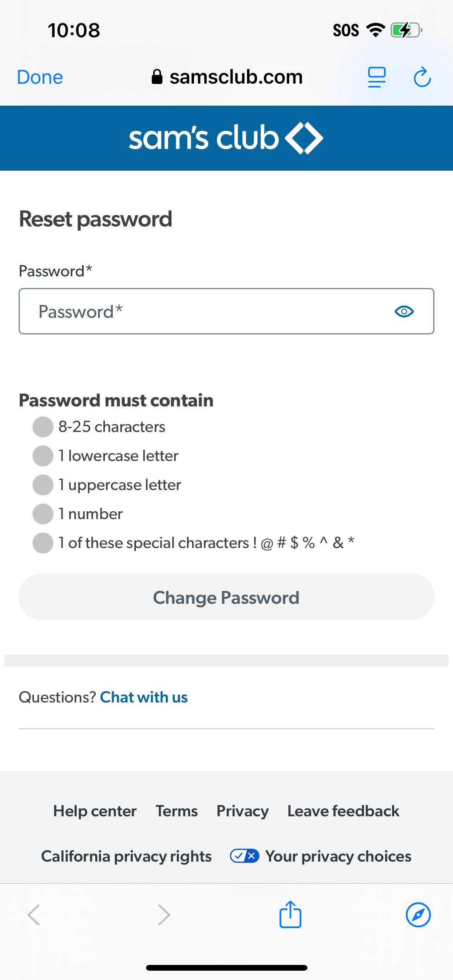Tap the Safari reader view icon
Viewport: 453px width, 980px height.
376,77
